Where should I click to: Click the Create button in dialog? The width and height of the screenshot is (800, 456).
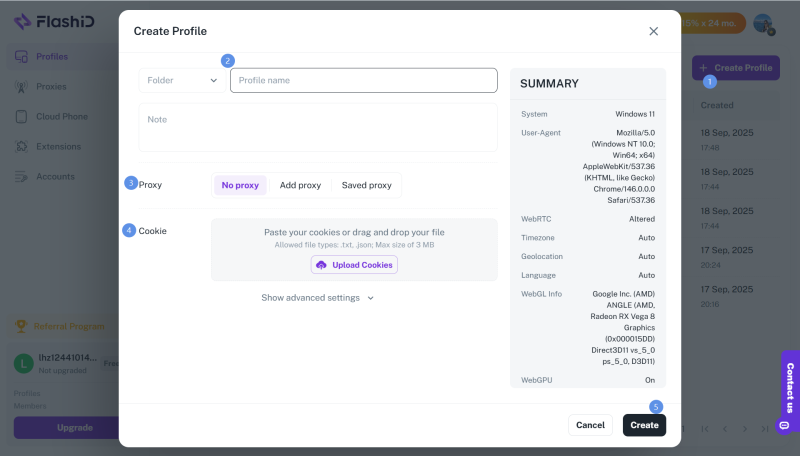tap(644, 425)
